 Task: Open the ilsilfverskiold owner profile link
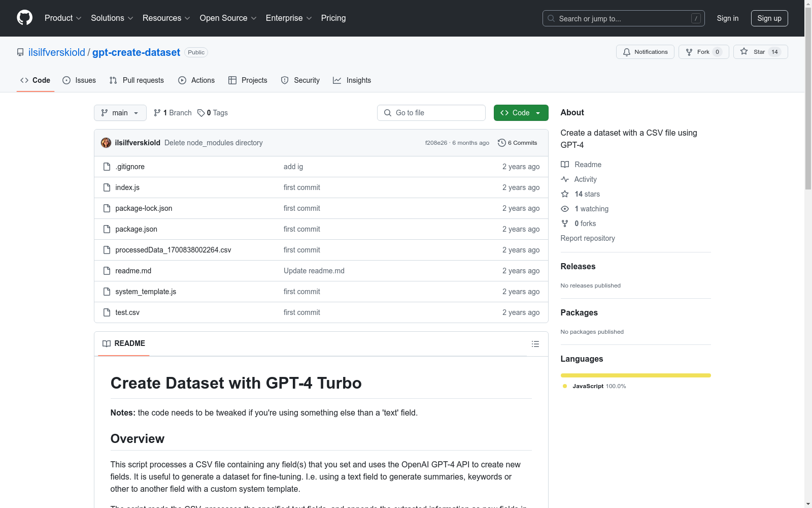pyautogui.click(x=57, y=52)
